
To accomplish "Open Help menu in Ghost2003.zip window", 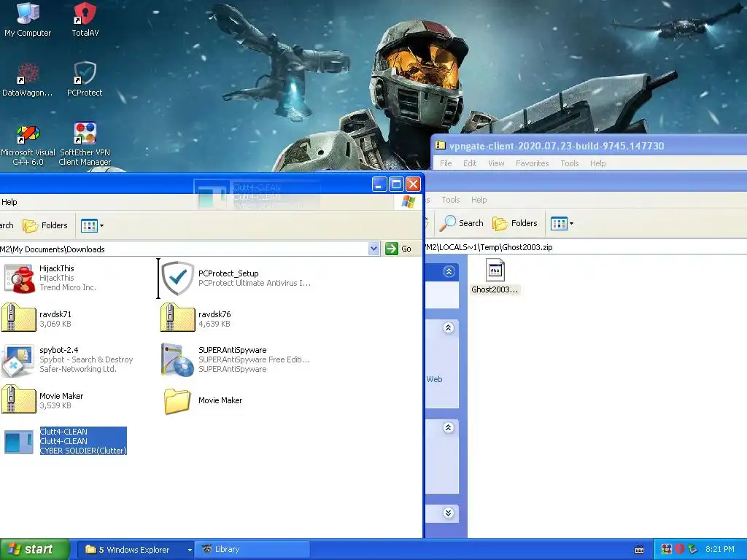I will point(479,200).
